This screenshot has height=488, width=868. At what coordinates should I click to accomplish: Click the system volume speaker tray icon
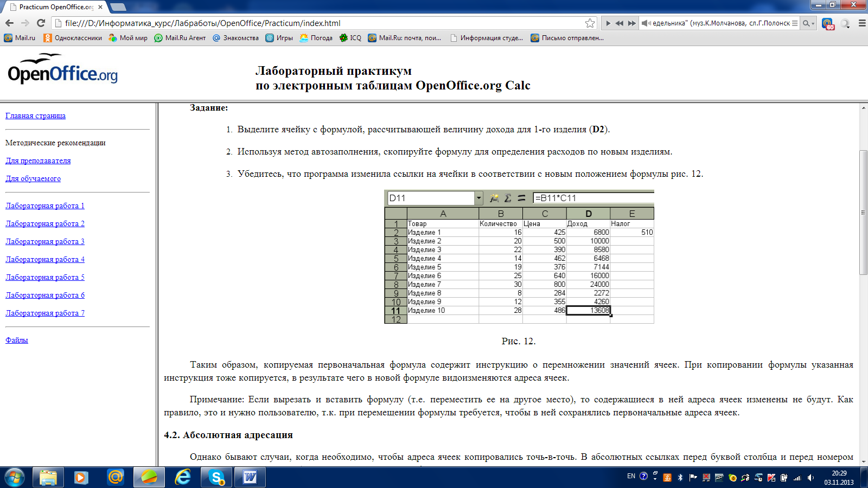810,478
